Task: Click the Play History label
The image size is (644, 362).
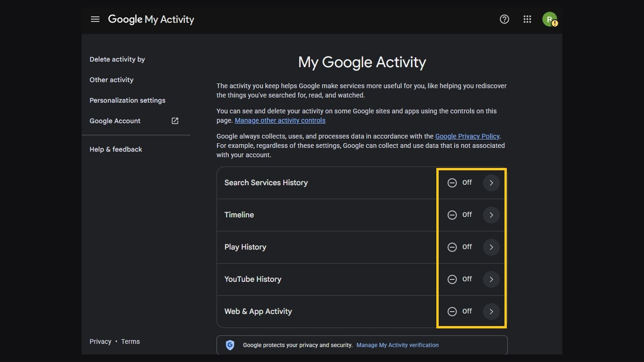Action: tap(245, 247)
